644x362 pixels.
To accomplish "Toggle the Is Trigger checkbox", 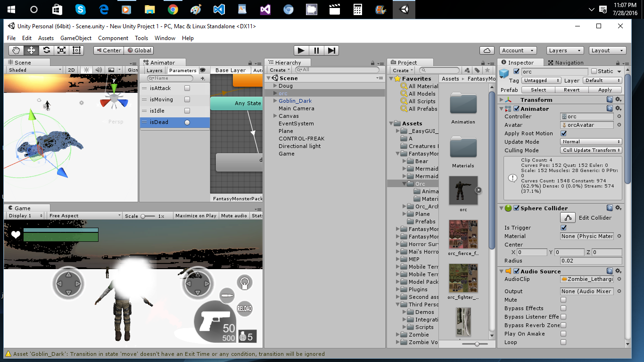I will tap(563, 228).
